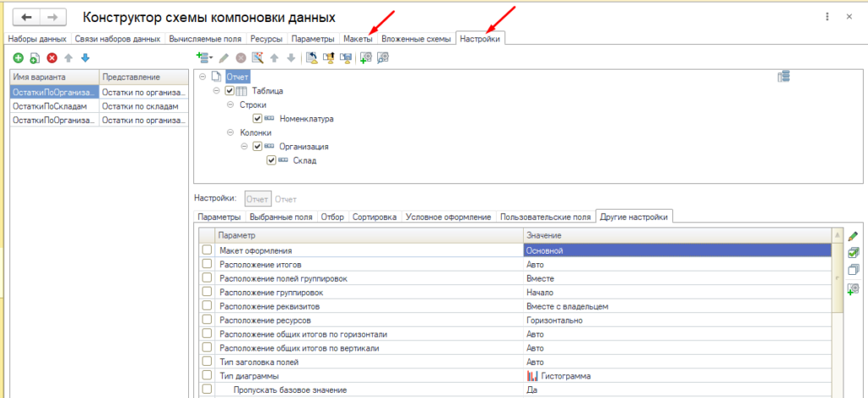
Task: Select the Основной value of Макет оформления
Action: click(677, 250)
